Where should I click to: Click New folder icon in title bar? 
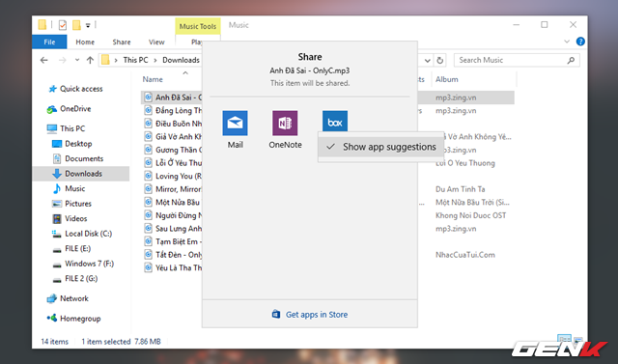coord(76,25)
